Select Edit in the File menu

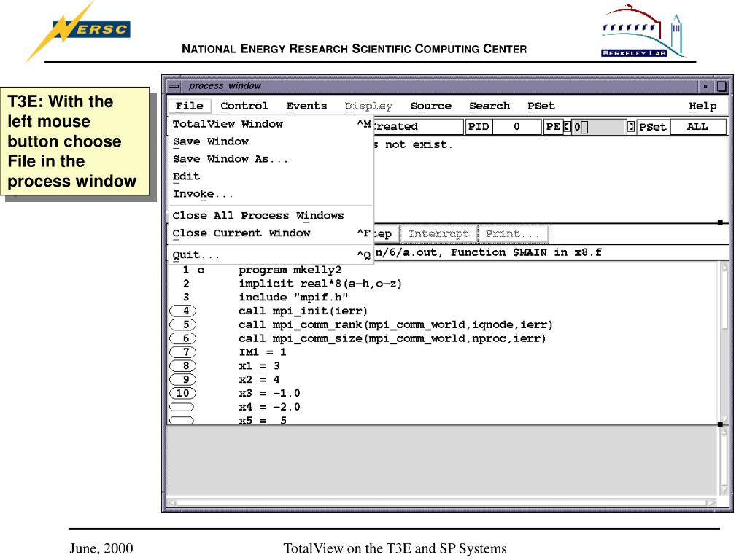(x=271, y=176)
